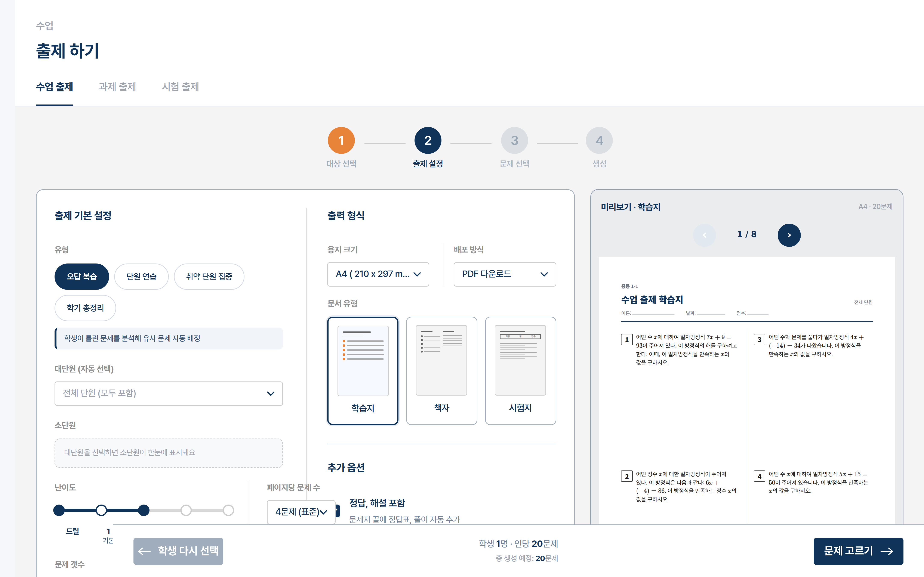This screenshot has width=924, height=577.
Task: Open the 용지 크기 A4 dropdown
Action: click(x=378, y=274)
